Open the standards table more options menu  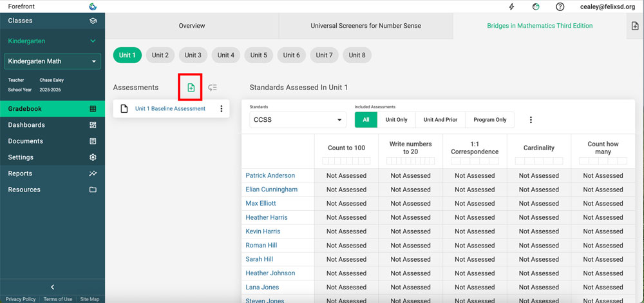[x=531, y=120]
